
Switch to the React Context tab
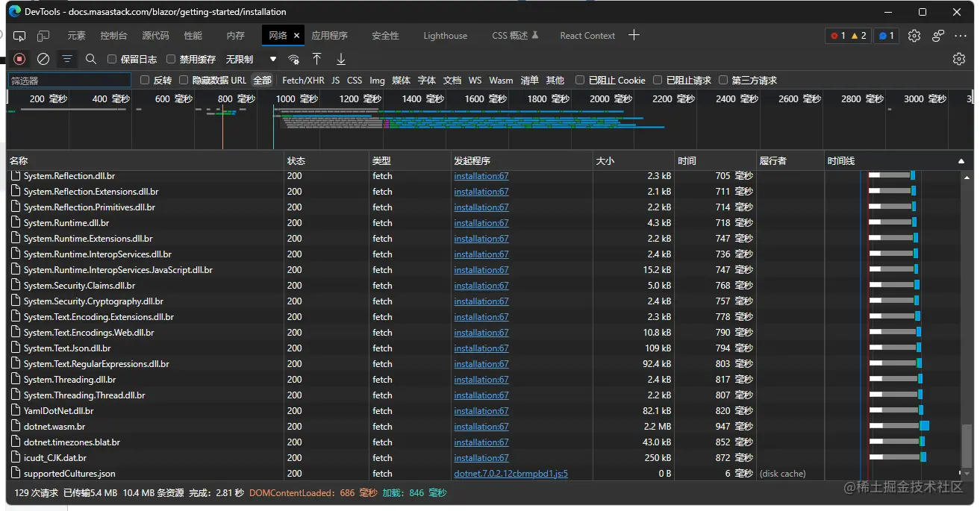587,36
